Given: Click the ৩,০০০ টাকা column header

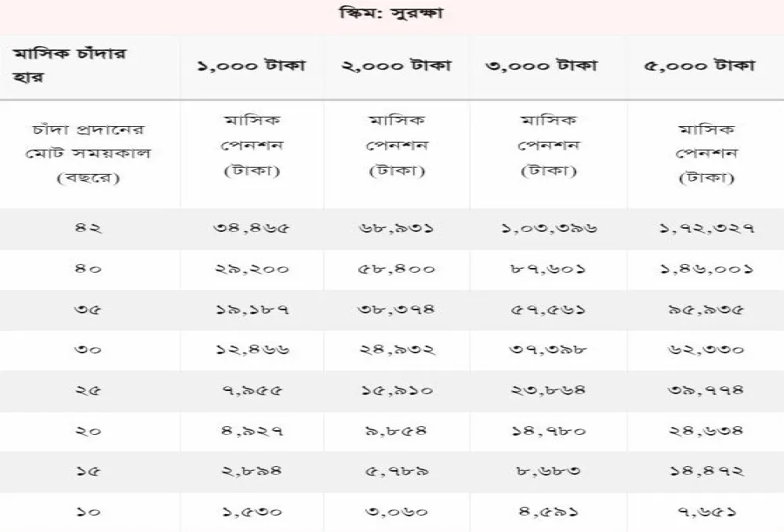Looking at the screenshot, I should click(542, 66).
